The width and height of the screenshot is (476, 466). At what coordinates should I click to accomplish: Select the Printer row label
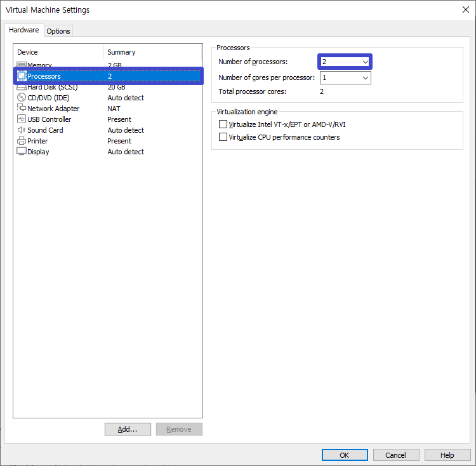pos(37,141)
